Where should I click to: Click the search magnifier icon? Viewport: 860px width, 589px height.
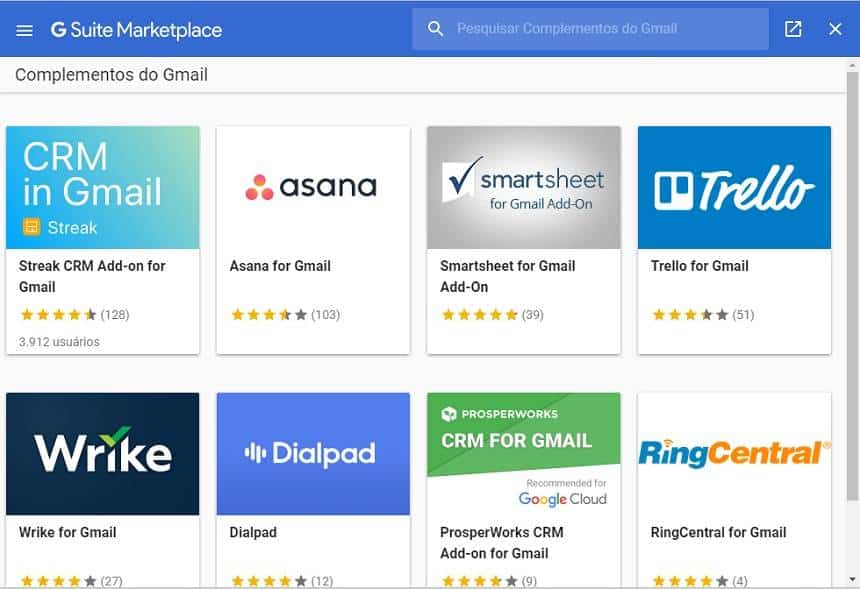[435, 29]
